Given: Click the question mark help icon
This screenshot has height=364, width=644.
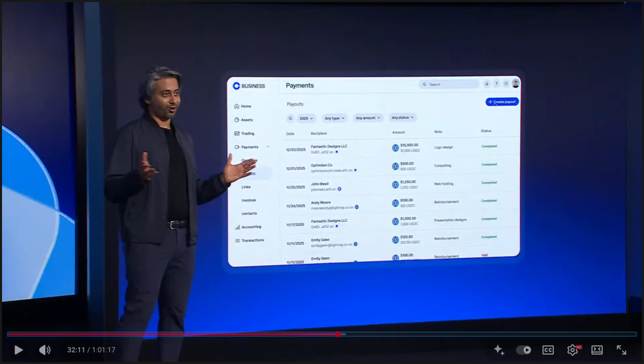Looking at the screenshot, I should click(496, 84).
